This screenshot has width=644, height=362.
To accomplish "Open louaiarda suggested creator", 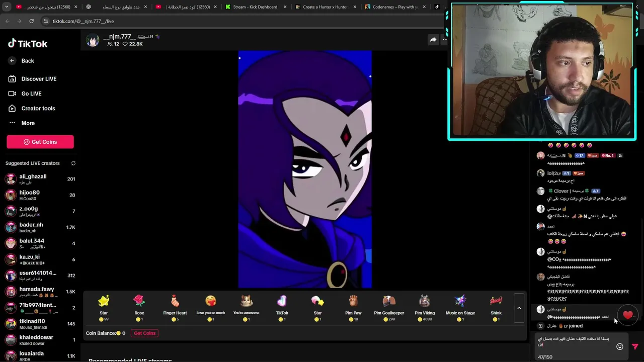I will point(40,356).
